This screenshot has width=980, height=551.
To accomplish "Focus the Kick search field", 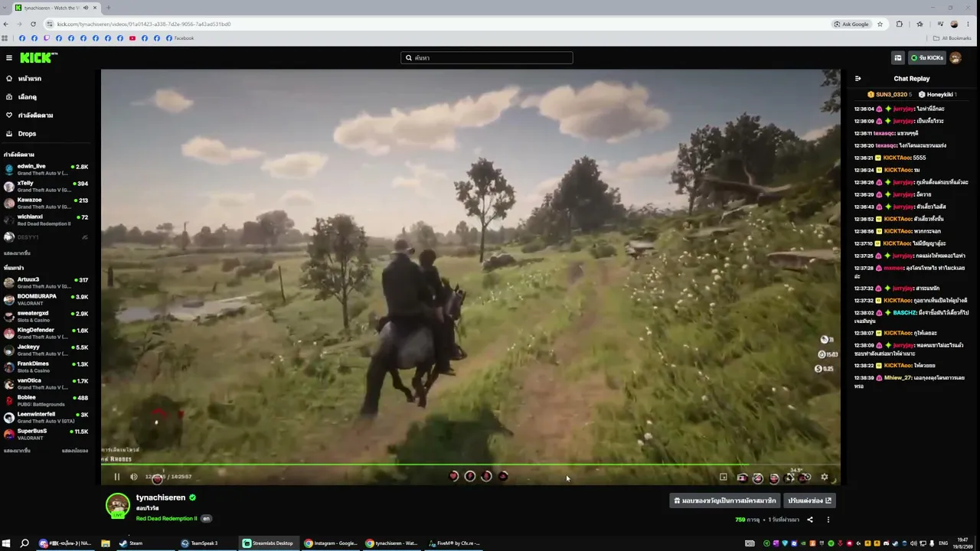I will click(487, 57).
